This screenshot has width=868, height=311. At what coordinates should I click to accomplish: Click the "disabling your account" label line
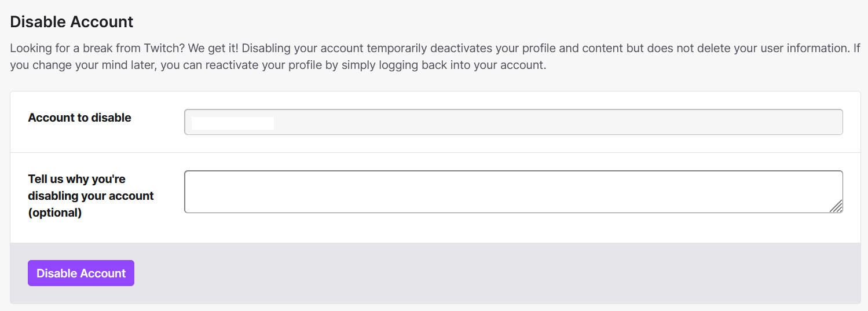pyautogui.click(x=90, y=196)
